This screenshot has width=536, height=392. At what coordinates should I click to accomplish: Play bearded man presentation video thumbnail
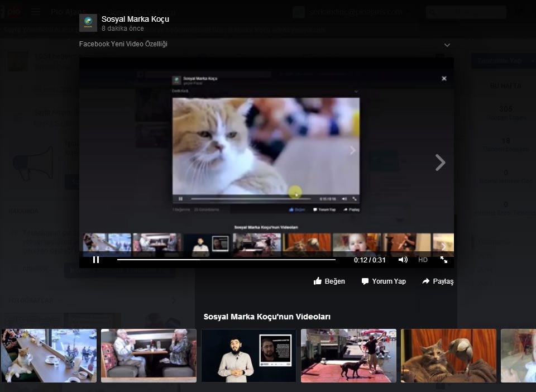(x=248, y=356)
